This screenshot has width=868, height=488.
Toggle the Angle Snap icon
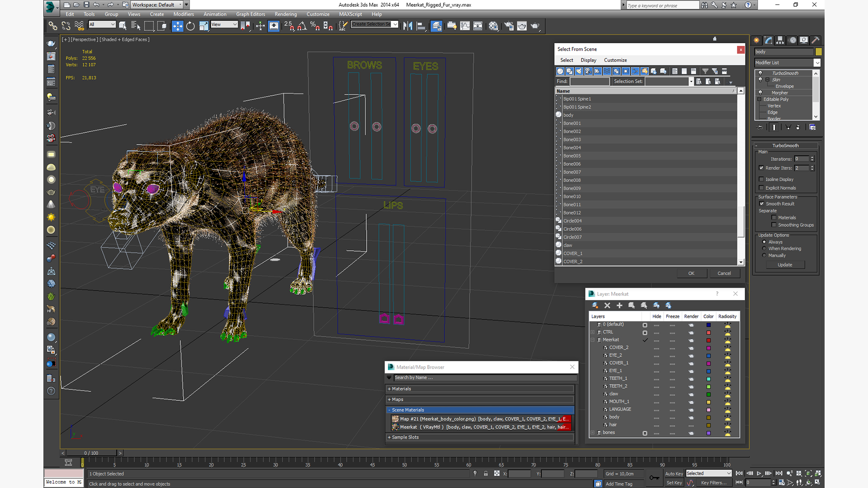tap(302, 26)
